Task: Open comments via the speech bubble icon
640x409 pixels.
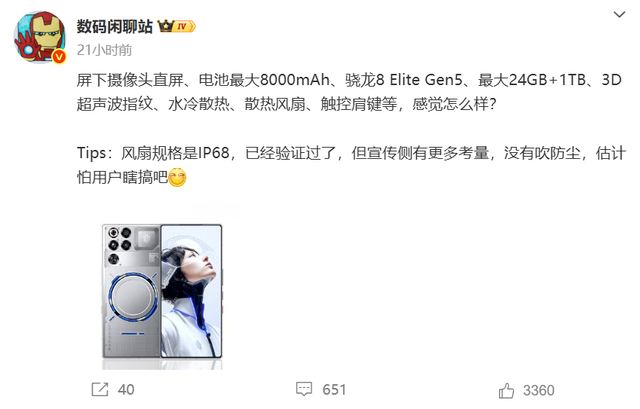Action: coord(304,389)
